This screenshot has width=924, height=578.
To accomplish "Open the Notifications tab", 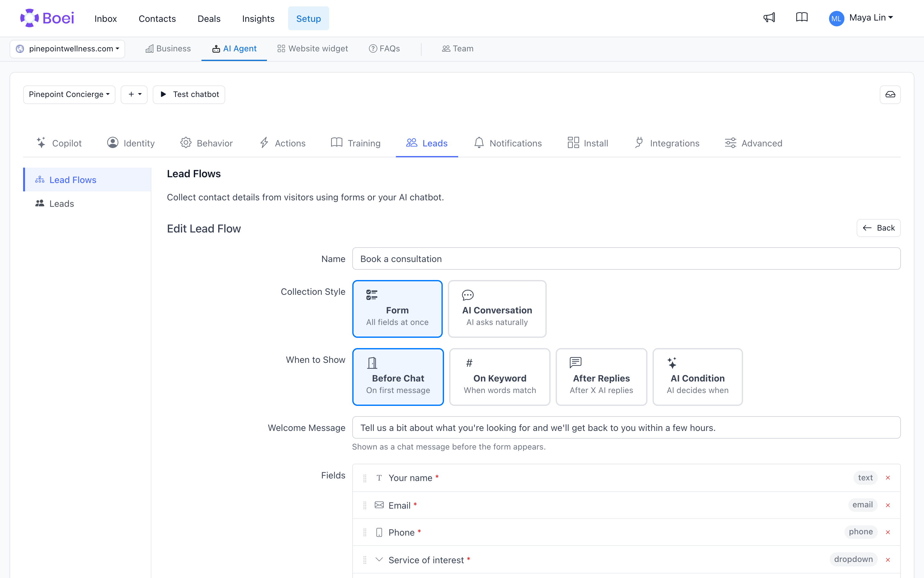I will click(x=508, y=143).
